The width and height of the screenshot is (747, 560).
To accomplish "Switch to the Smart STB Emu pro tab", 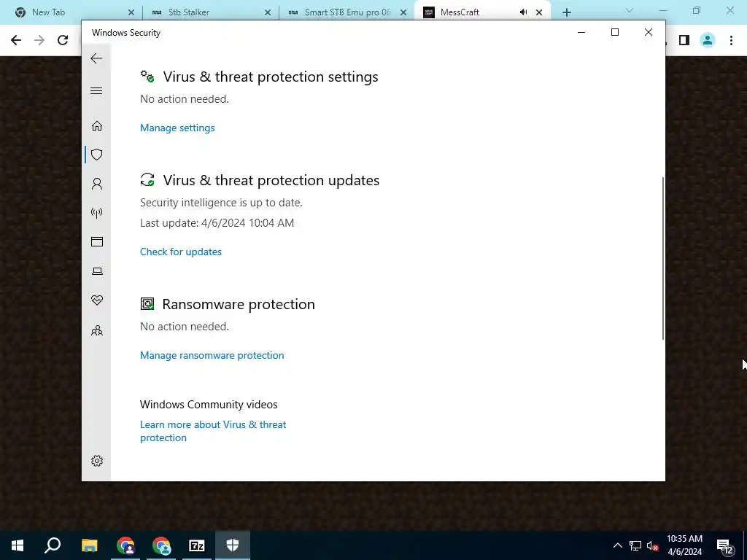I will pyautogui.click(x=345, y=12).
